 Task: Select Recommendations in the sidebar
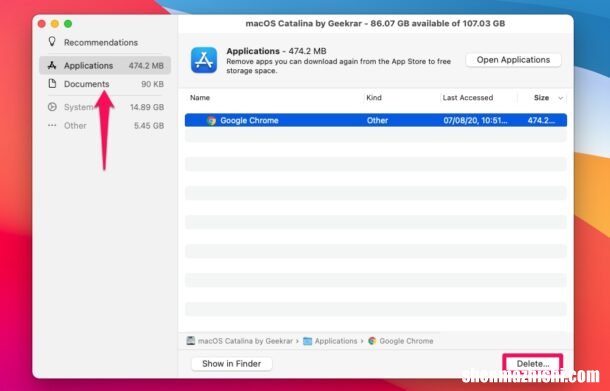pyautogui.click(x=105, y=42)
